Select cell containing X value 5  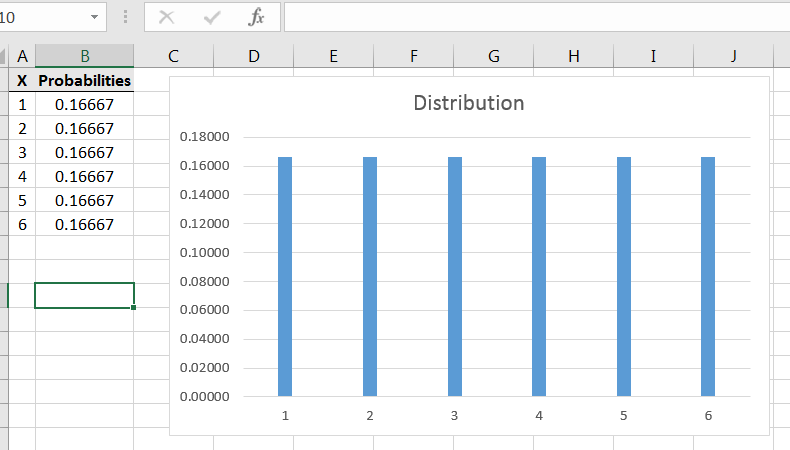pyautogui.click(x=22, y=200)
